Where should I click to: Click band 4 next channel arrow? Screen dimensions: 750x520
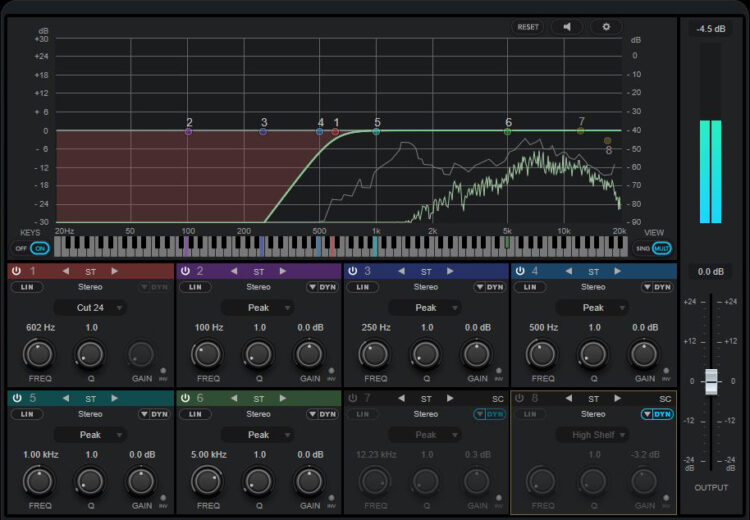click(x=618, y=271)
